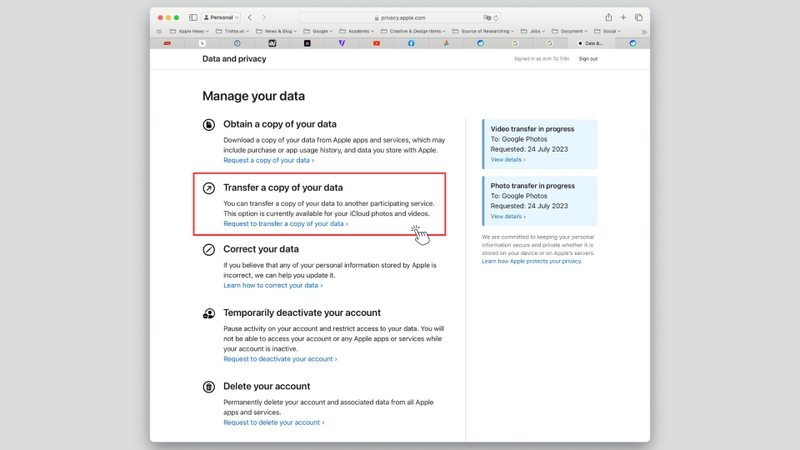The image size is (800, 450).
Task: Click the Manage your data heading
Action: point(254,96)
